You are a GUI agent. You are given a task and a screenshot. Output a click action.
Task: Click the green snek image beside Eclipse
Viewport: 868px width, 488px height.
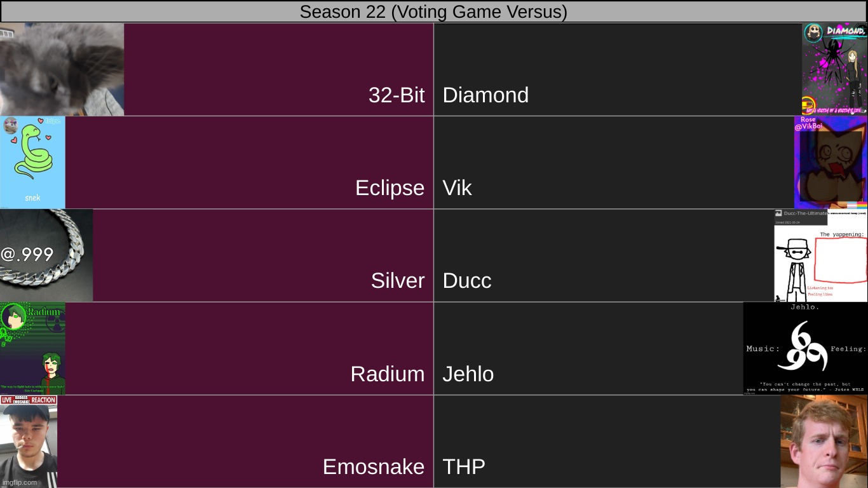32,162
